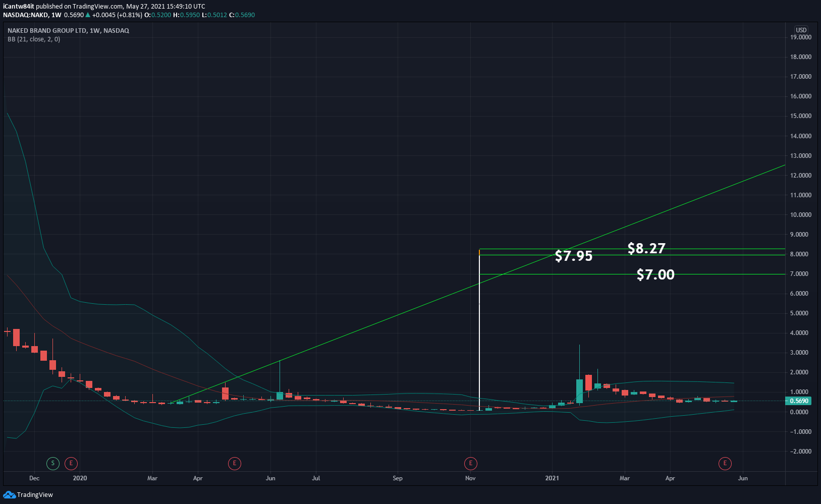
Task: Click the 15.0000 price axis label
Action: [x=801, y=116]
